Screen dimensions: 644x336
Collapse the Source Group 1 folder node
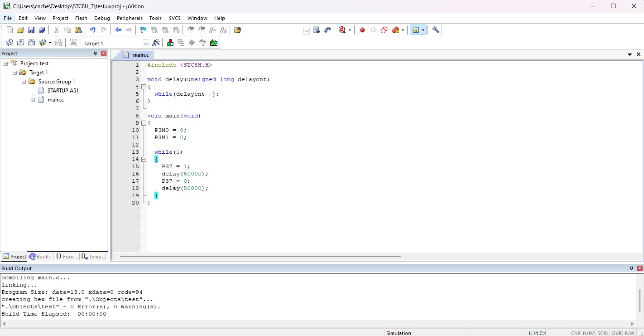[24, 82]
